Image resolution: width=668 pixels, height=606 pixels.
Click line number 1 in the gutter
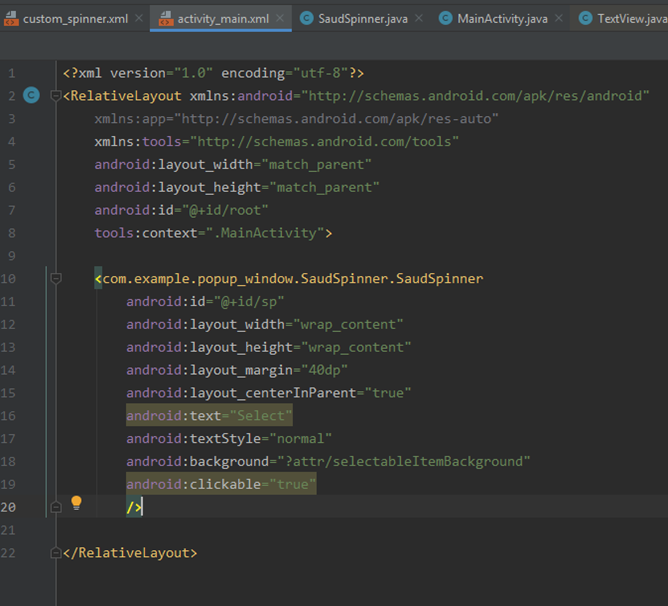12,73
